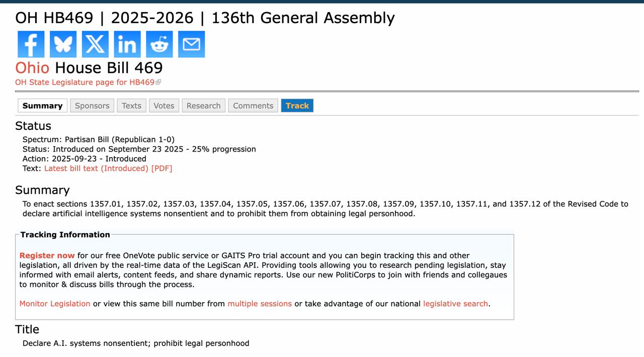
Task: Go to the Research tab
Action: click(x=203, y=106)
